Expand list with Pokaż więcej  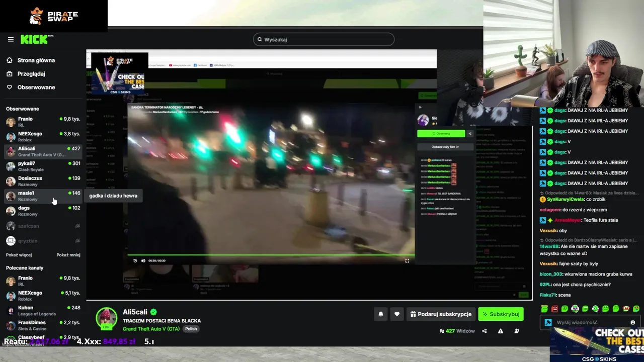(19, 255)
